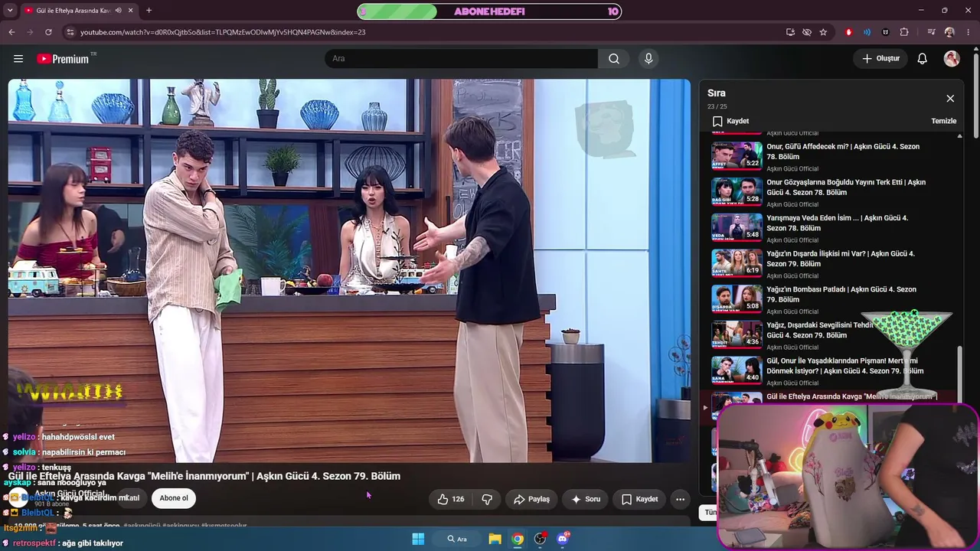Install the app via address bar icon
Image resolution: width=980 pixels, height=551 pixels.
point(790,32)
